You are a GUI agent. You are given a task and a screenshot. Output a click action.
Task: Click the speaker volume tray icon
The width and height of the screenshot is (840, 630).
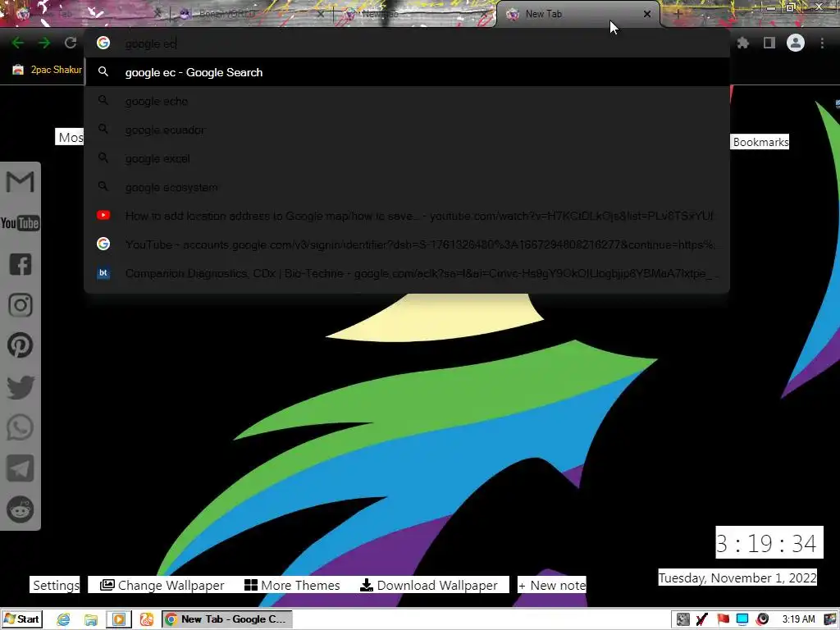(x=762, y=619)
